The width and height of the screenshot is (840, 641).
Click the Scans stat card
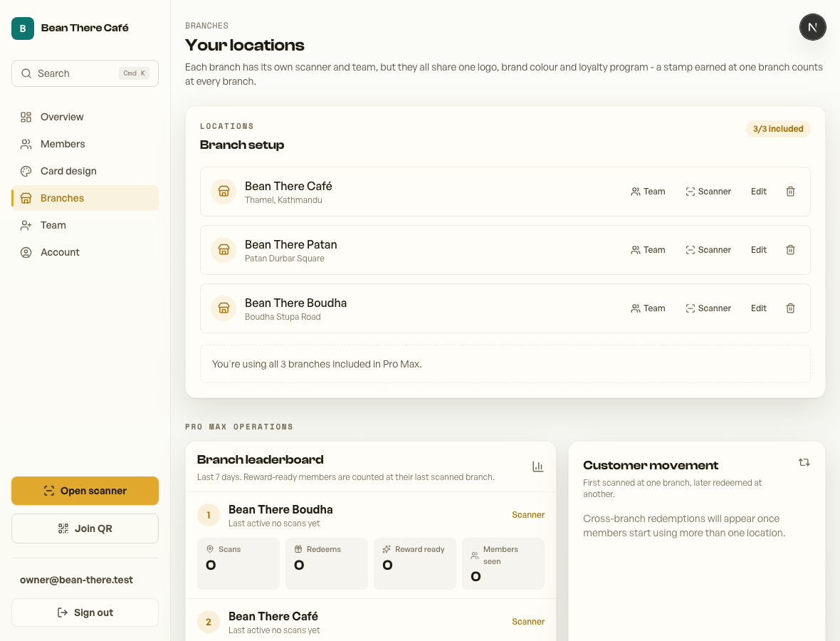pos(238,564)
